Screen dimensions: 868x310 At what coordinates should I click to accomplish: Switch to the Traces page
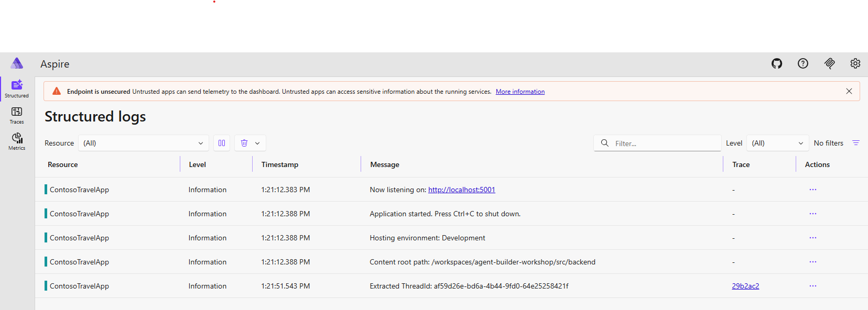point(17,115)
